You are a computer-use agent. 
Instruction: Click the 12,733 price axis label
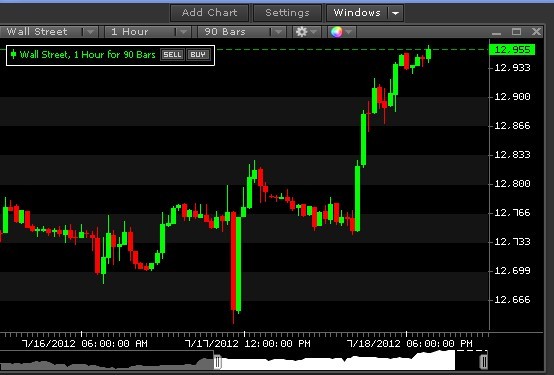coord(512,241)
